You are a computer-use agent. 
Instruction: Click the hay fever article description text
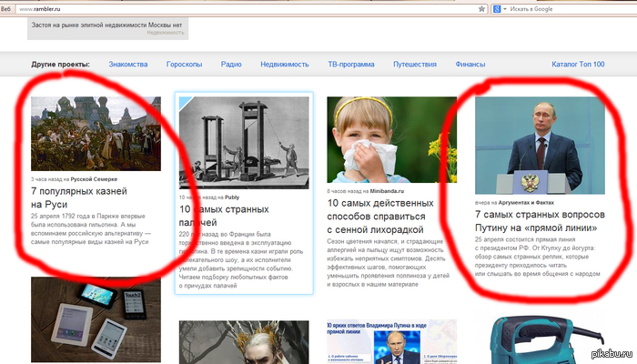pyautogui.click(x=388, y=262)
